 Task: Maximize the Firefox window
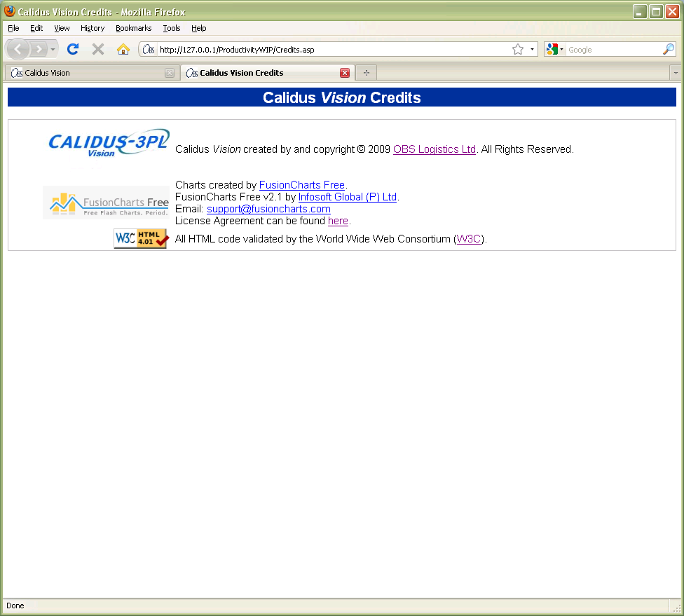[x=656, y=11]
